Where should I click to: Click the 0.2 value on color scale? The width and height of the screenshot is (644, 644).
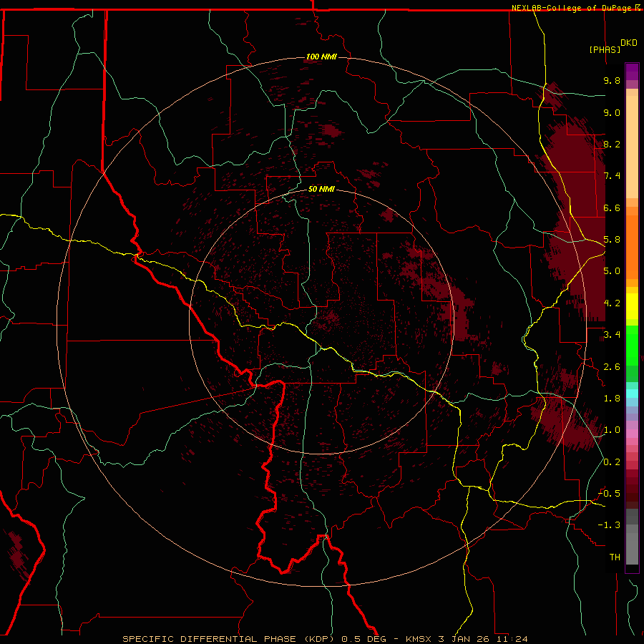click(612, 462)
